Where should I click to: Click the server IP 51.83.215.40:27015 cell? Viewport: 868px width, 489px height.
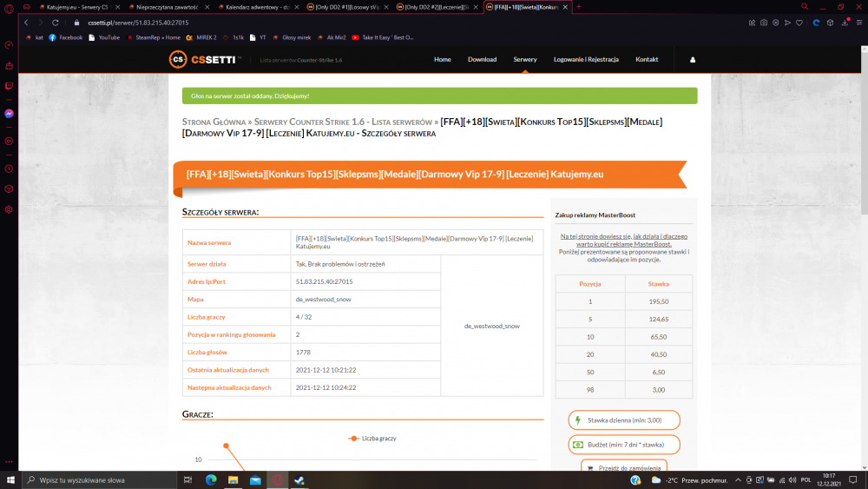click(365, 281)
